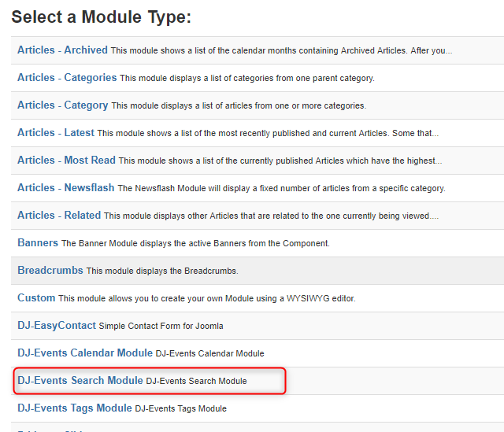Select the DJ-EasyContact module
Image resolution: width=504 pixels, height=432 pixels.
(x=57, y=325)
